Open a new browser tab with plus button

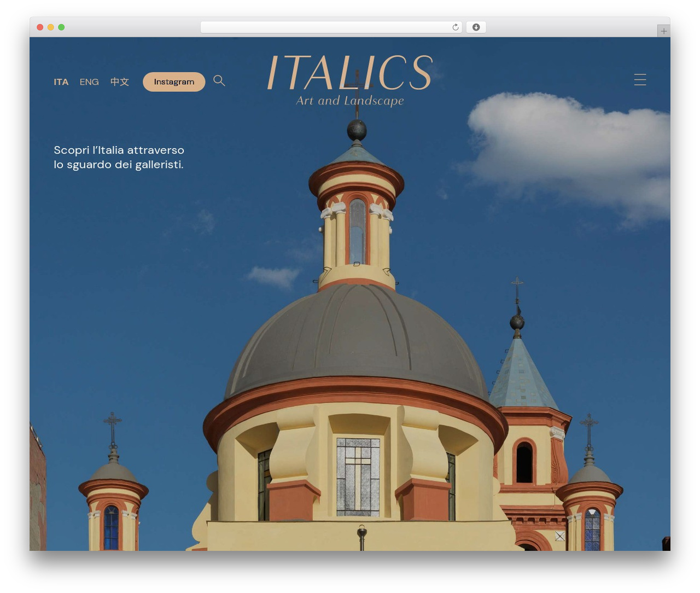(663, 31)
